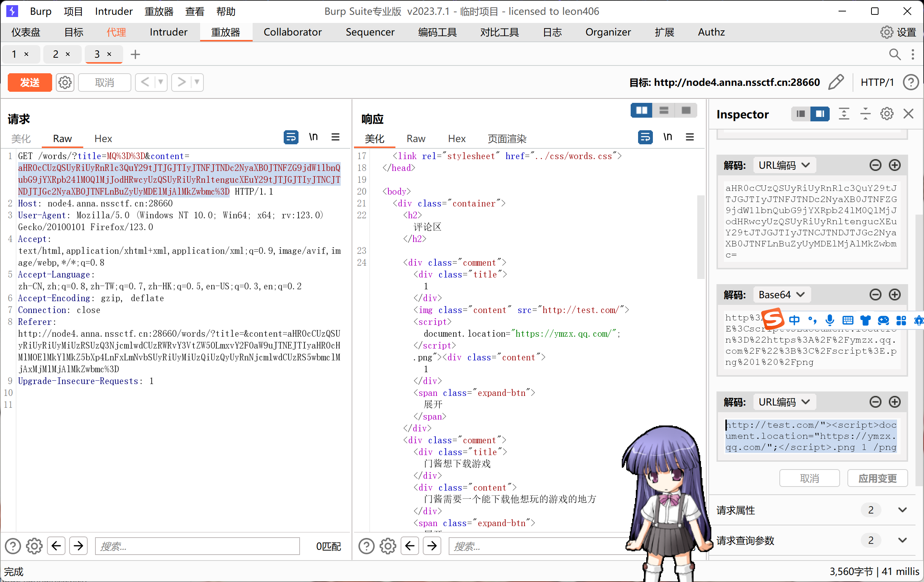Edit target with the pencil icon

tap(836, 82)
